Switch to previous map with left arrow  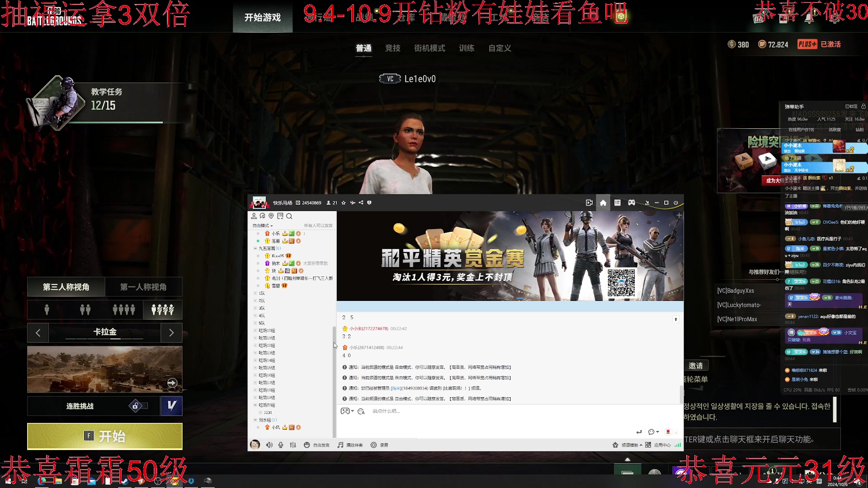(x=38, y=333)
